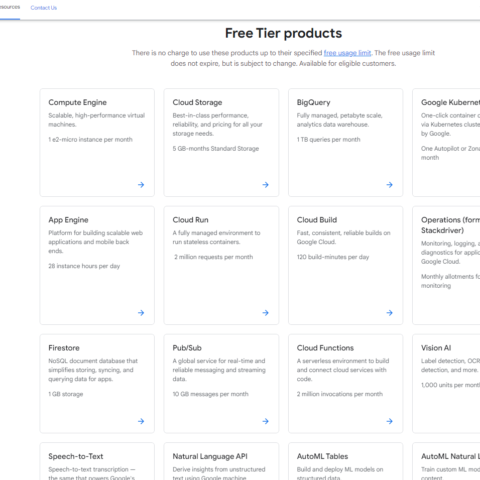Viewport: 480px width, 480px height.
Task: Open the Cloud Storage card title
Action: pos(197,102)
